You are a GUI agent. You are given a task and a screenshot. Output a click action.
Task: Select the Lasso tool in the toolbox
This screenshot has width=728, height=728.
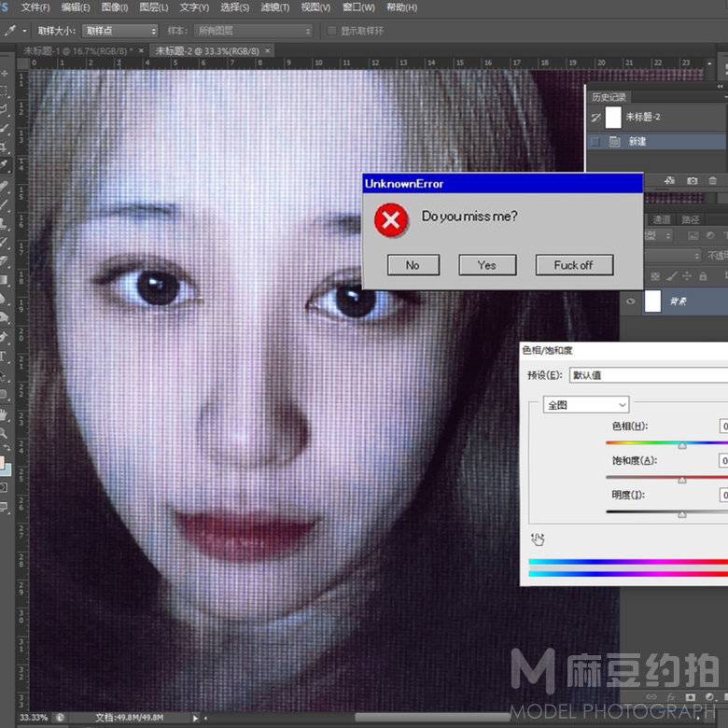[x=4, y=109]
